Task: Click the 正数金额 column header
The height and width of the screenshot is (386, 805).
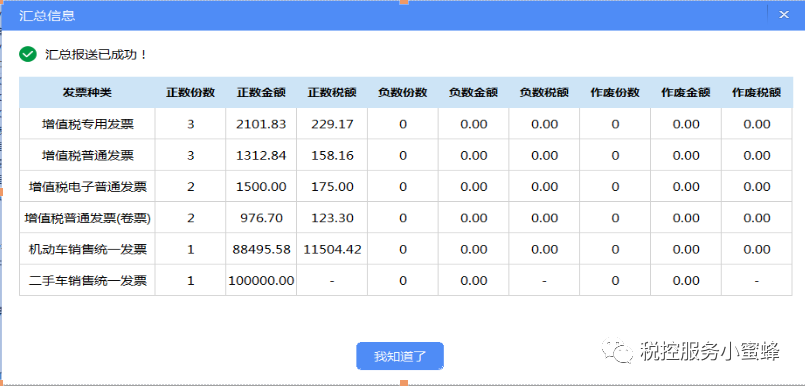Action: [x=261, y=92]
